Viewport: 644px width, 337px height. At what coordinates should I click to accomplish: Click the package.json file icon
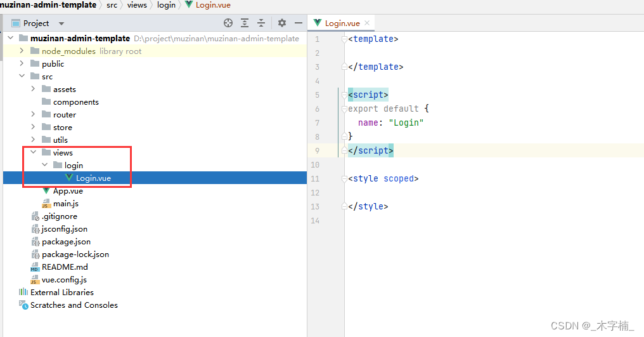coord(35,242)
